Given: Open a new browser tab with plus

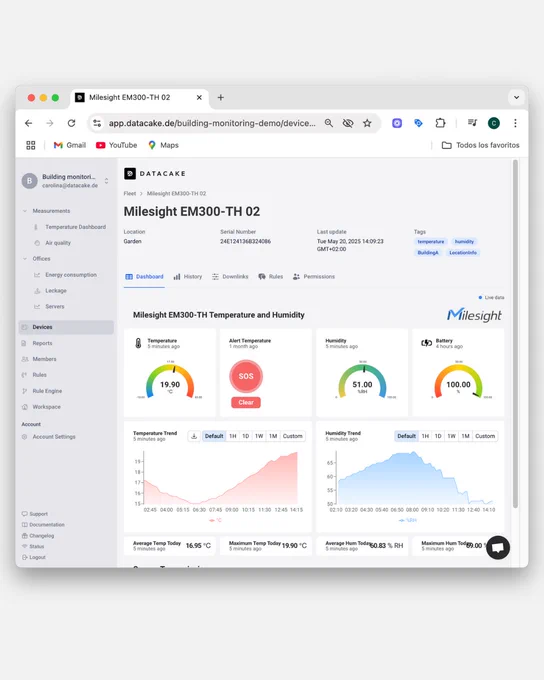Looking at the screenshot, I should tap(220, 98).
